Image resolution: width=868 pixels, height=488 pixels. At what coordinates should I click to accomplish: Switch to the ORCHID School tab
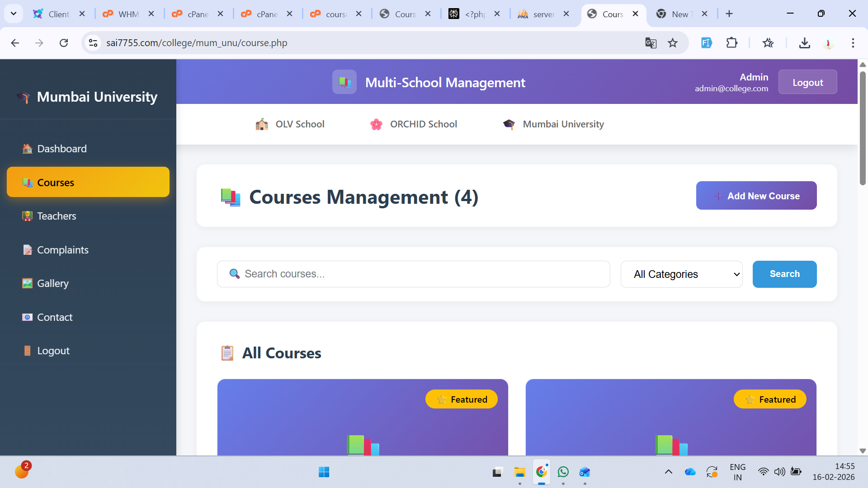pyautogui.click(x=413, y=124)
